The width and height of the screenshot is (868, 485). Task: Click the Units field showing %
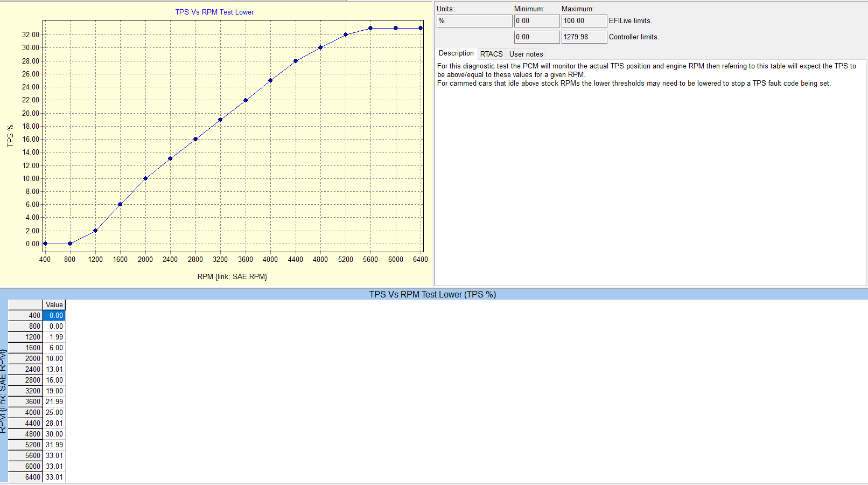[x=474, y=21]
